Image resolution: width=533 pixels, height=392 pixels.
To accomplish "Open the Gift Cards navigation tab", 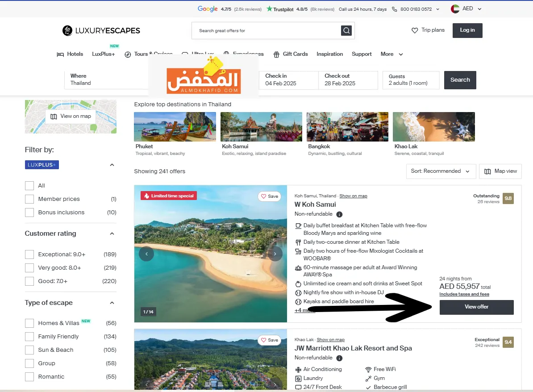I will [x=291, y=54].
